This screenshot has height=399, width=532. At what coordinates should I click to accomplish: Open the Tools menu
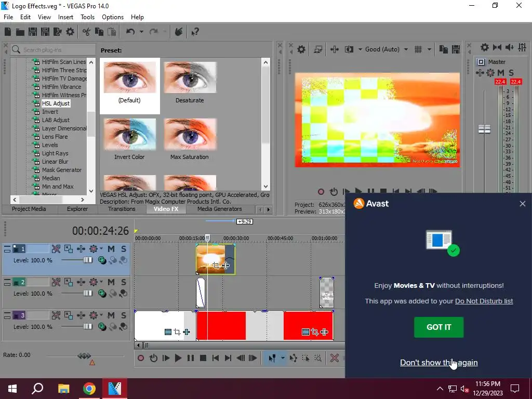87,17
